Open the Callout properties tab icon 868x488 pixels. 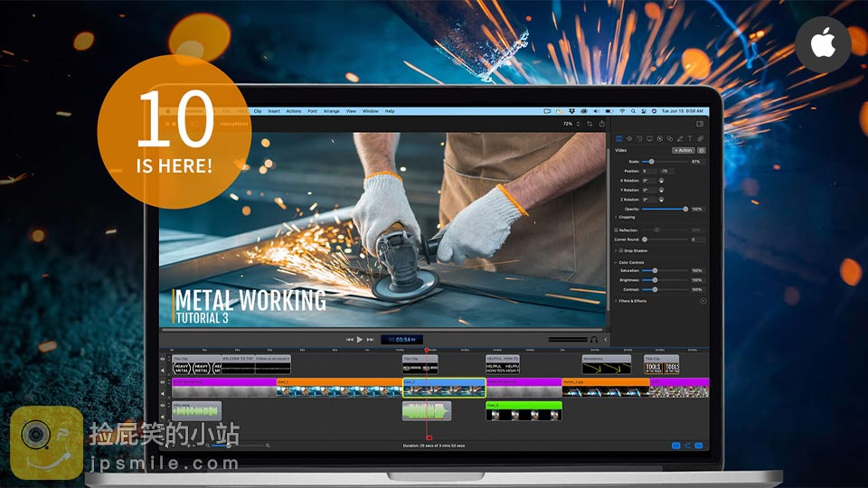[659, 139]
